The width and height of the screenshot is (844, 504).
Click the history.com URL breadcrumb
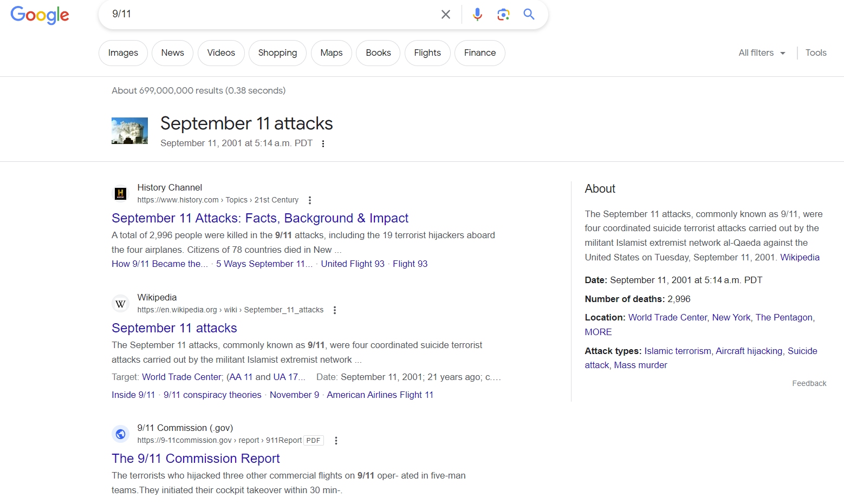coord(218,200)
